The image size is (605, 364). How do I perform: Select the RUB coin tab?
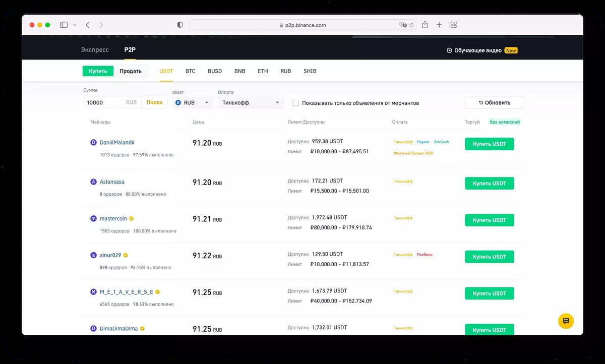(286, 71)
